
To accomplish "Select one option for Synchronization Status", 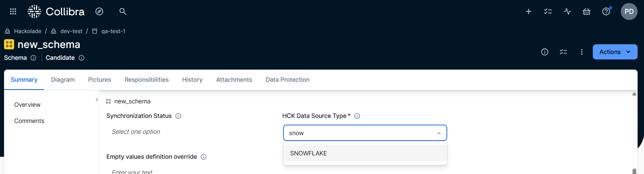I will click(136, 132).
